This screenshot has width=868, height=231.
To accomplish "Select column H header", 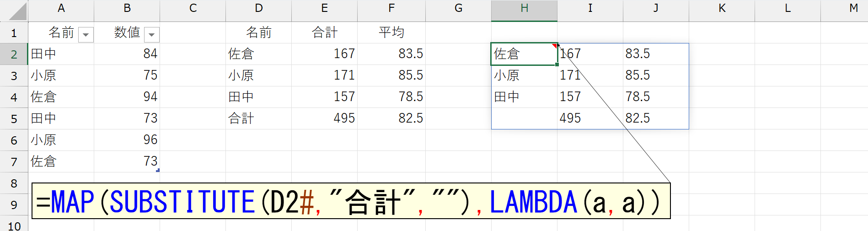I will [524, 9].
